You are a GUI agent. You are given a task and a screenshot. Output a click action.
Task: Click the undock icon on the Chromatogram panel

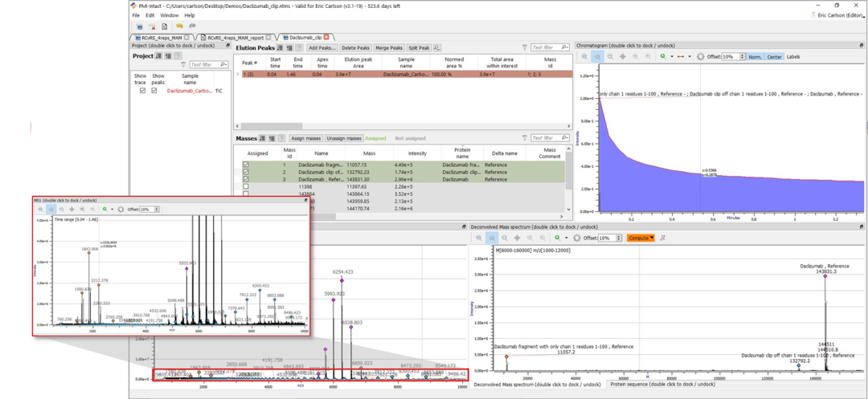click(x=862, y=45)
